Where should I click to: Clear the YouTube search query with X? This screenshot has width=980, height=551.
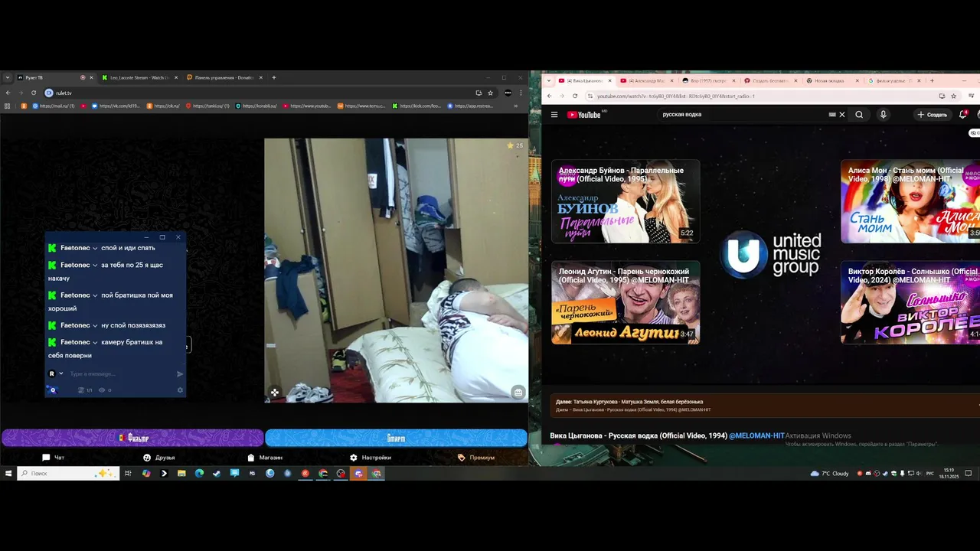click(x=842, y=115)
